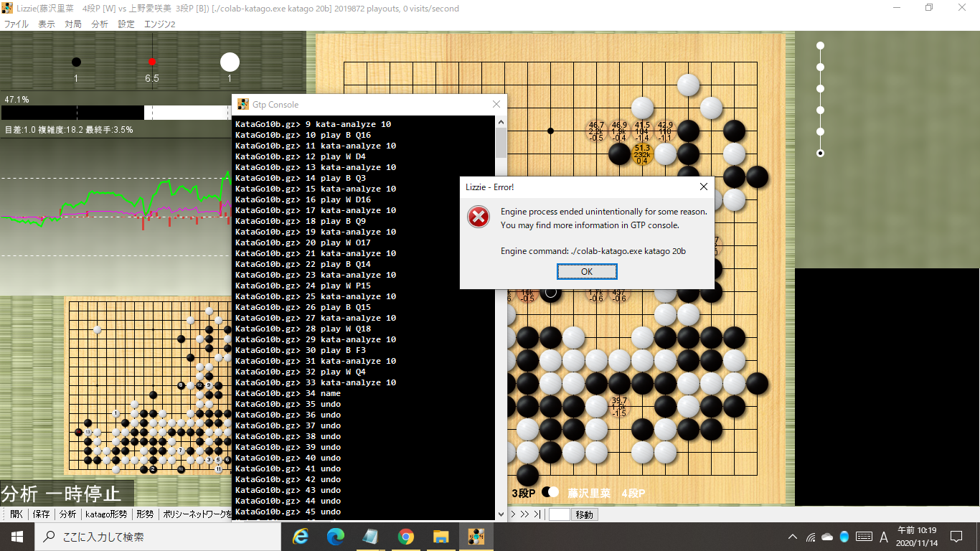Click the Lizzie app icon in title bar
The image size is (980, 551).
(x=8, y=9)
